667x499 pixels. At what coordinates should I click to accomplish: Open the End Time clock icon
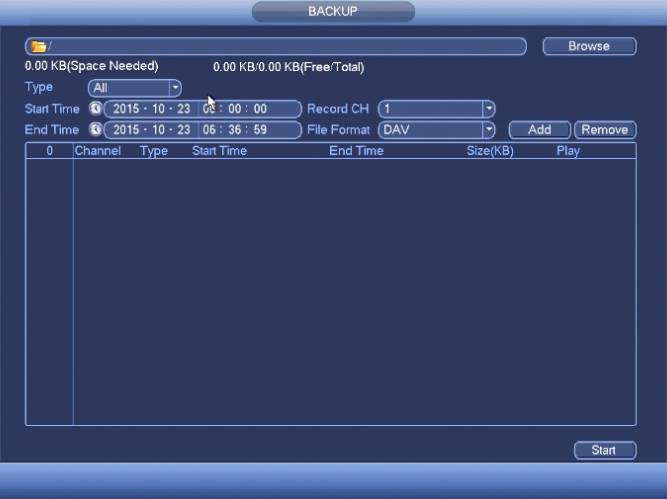coord(95,129)
